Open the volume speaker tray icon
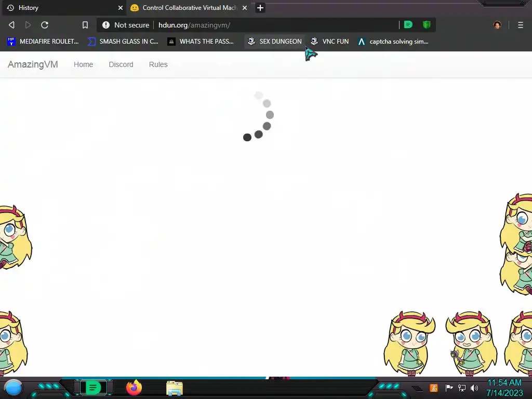This screenshot has width=532, height=399. (474, 388)
